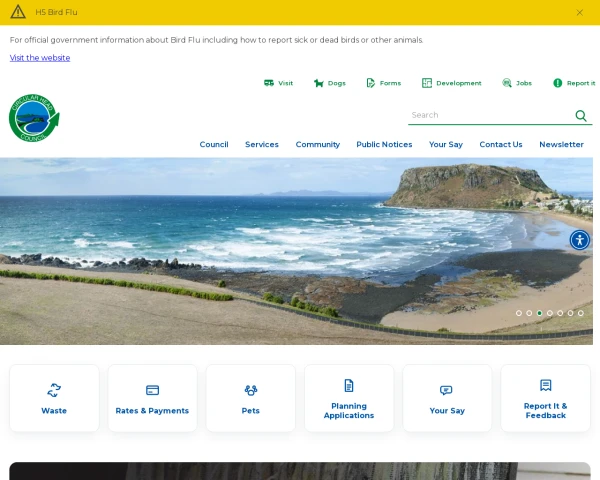The image size is (600, 480).
Task: Click the Waste recycling icon
Action: pyautogui.click(x=54, y=390)
